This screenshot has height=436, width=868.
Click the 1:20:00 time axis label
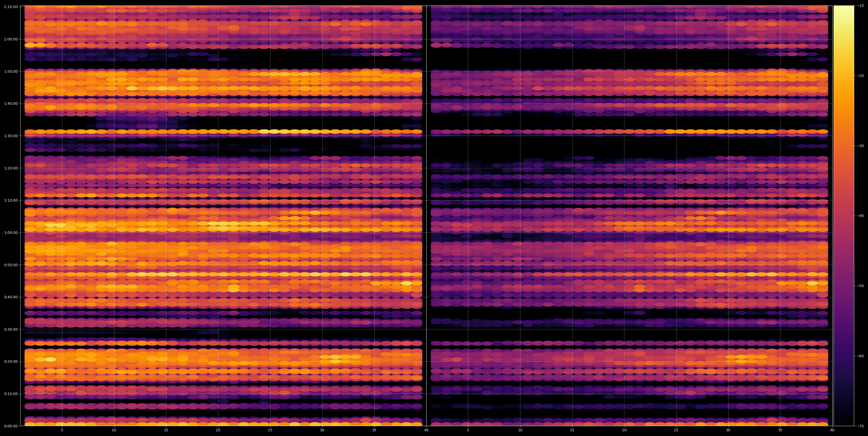(x=11, y=168)
